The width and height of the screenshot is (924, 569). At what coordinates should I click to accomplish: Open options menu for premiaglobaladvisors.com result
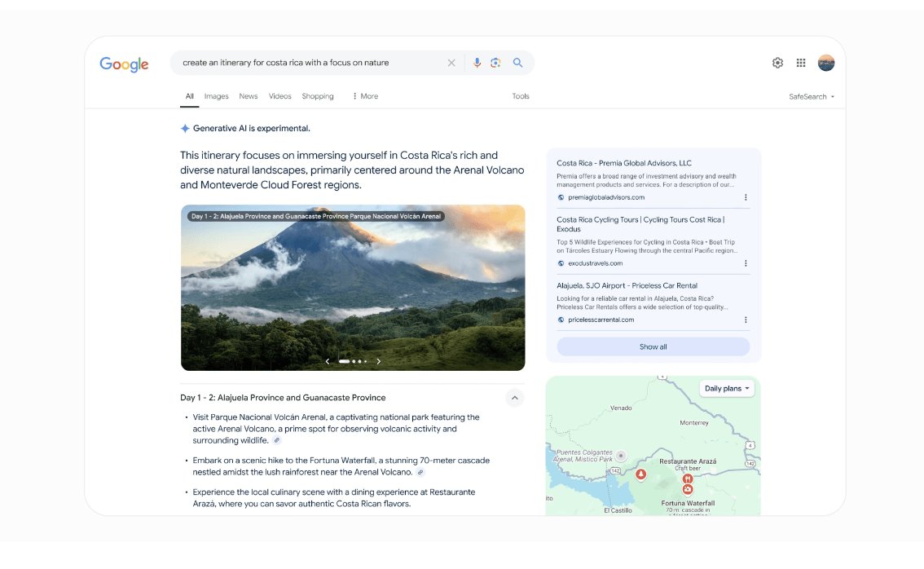click(x=746, y=197)
